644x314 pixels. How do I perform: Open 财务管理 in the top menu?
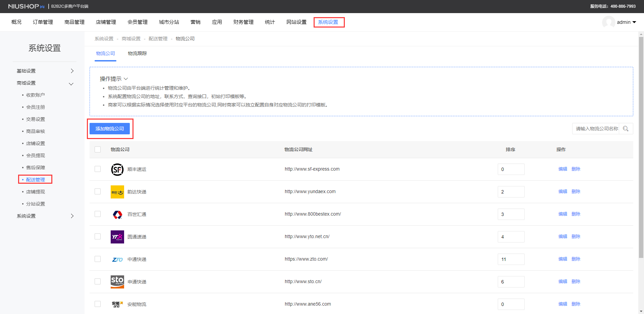[244, 22]
